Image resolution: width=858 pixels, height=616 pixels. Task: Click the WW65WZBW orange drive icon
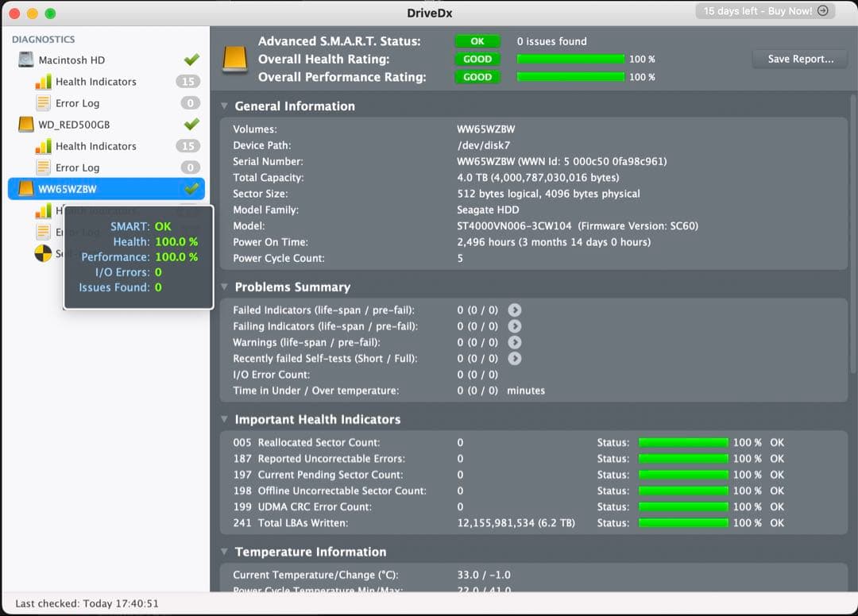pyautogui.click(x=25, y=189)
